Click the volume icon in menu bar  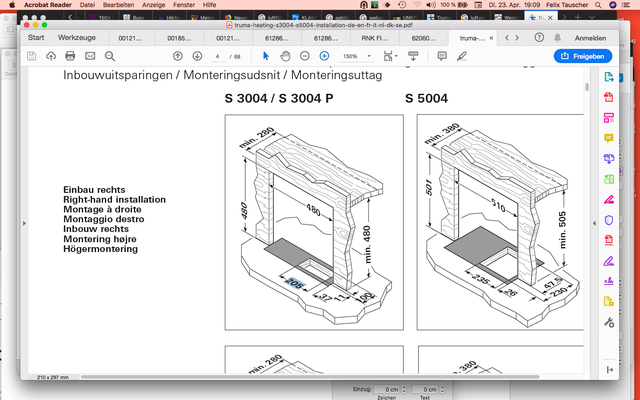431,5
